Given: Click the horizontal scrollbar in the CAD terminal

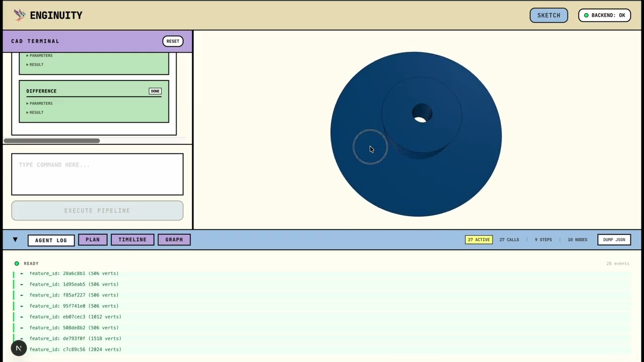Looking at the screenshot, I should pos(52,141).
